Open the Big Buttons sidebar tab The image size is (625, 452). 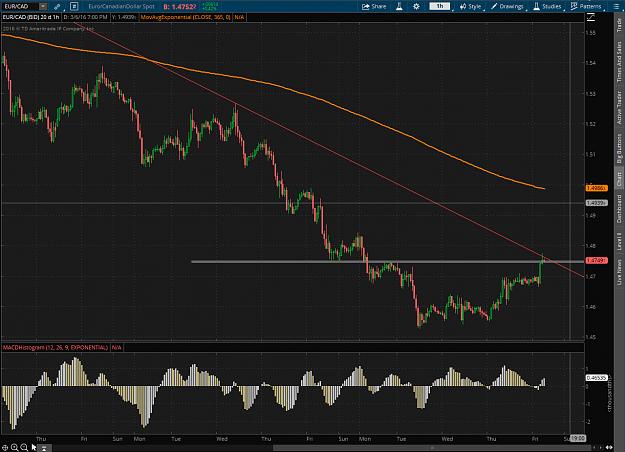[x=619, y=148]
